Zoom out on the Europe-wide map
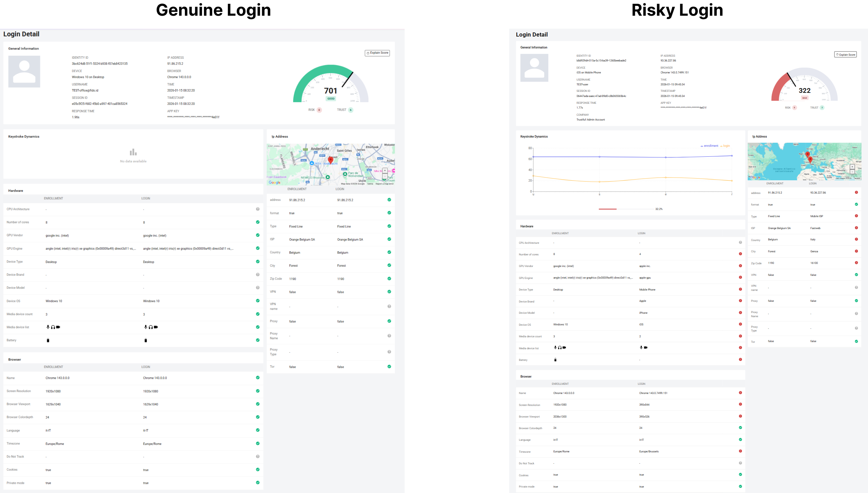The height and width of the screenshot is (493, 868). pyautogui.click(x=852, y=172)
